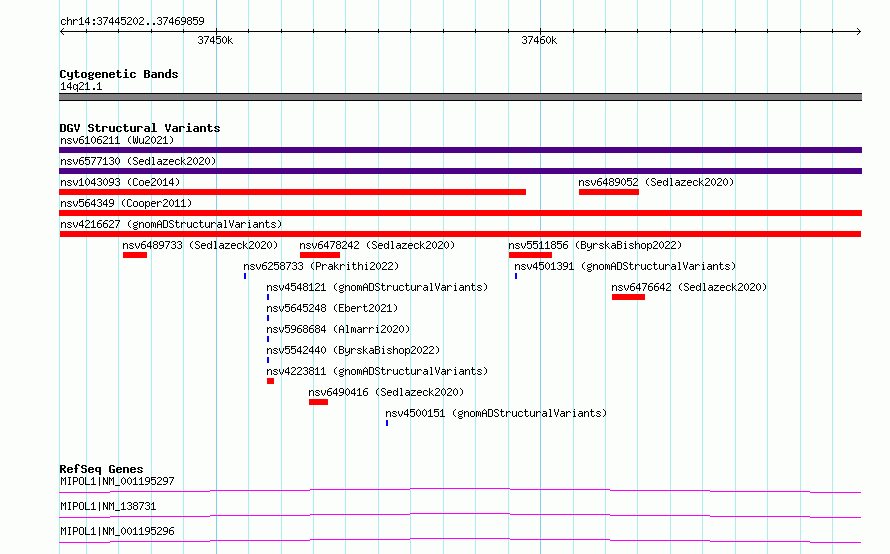Viewport: 890px width, 554px height.
Task: Click the nsv5968684 blue variant marker
Action: coord(268,339)
